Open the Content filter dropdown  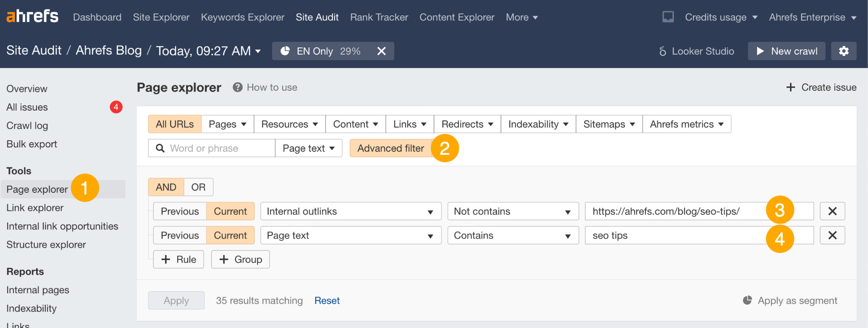click(x=356, y=124)
